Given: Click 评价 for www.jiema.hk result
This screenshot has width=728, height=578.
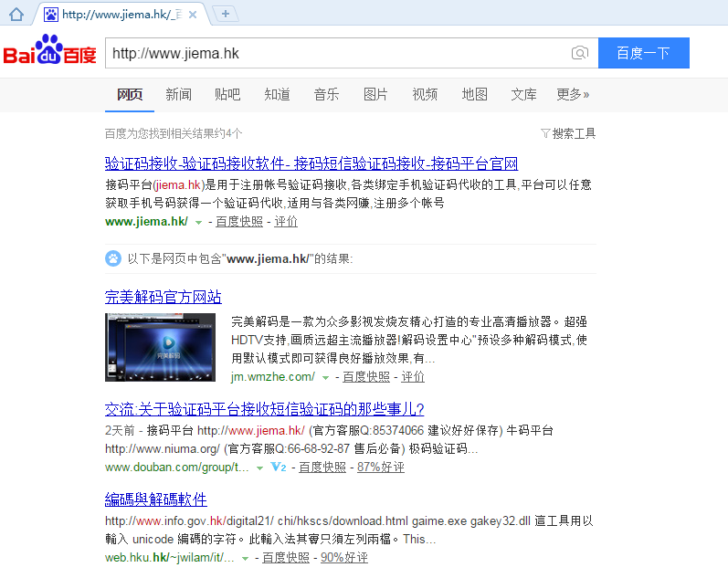Looking at the screenshot, I should [x=286, y=222].
